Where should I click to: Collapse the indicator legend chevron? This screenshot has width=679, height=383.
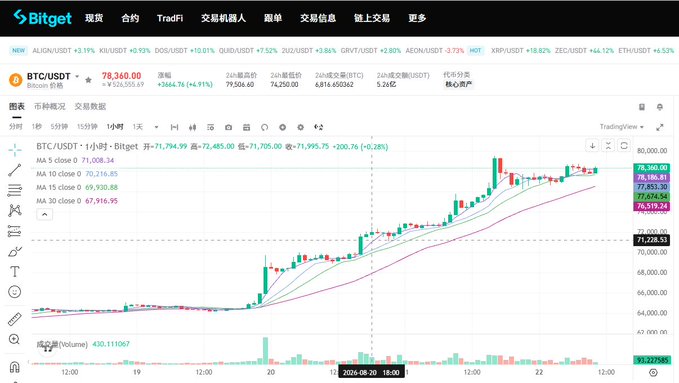(45, 214)
